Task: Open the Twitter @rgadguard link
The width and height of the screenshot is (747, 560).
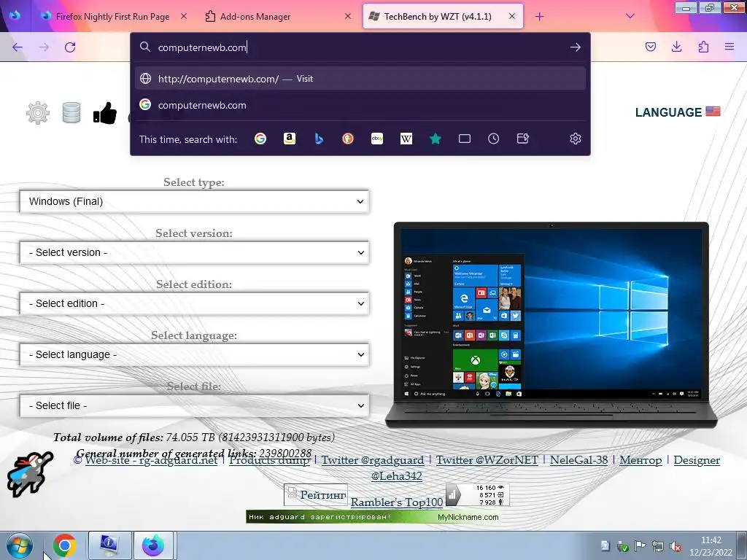Action: click(373, 460)
